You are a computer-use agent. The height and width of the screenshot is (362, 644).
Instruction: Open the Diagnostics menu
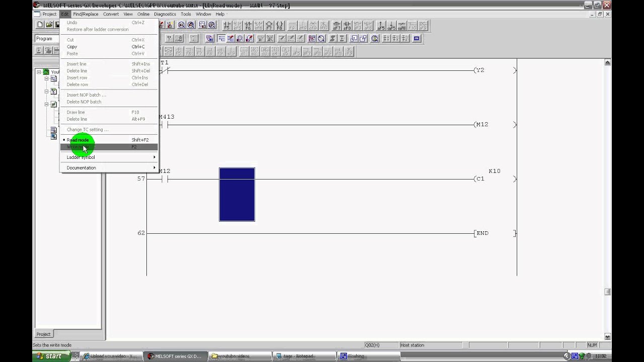pyautogui.click(x=165, y=14)
